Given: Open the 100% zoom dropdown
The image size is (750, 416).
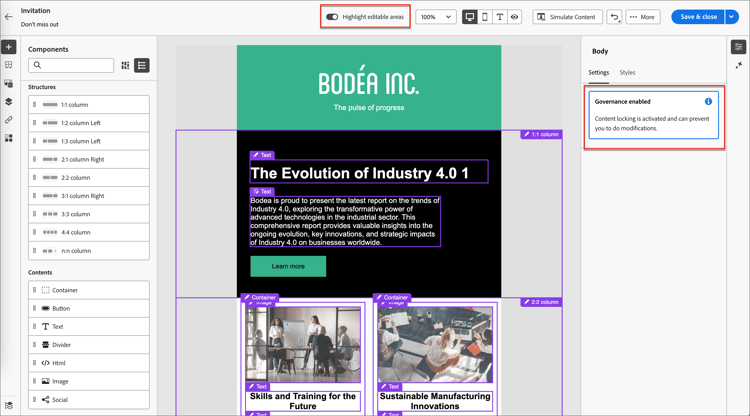Looking at the screenshot, I should 435,17.
